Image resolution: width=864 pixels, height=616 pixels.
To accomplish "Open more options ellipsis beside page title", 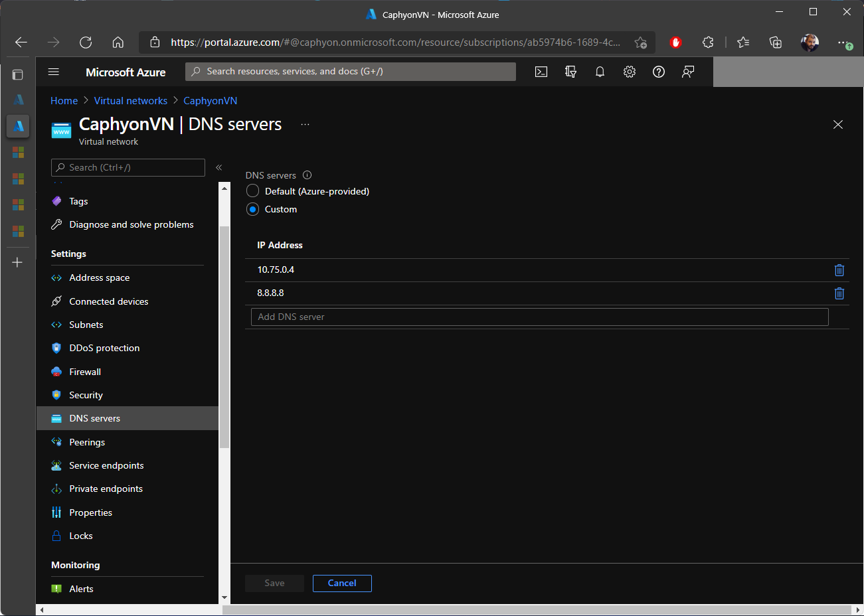I will point(305,124).
